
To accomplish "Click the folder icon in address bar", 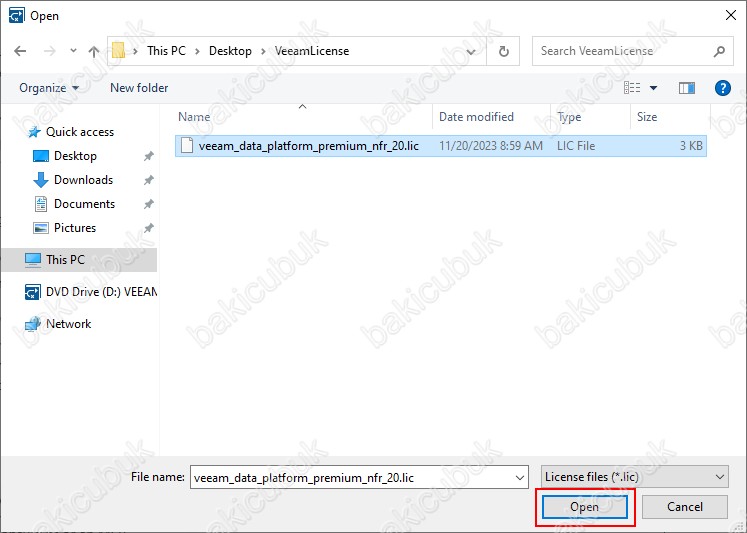I will click(118, 50).
